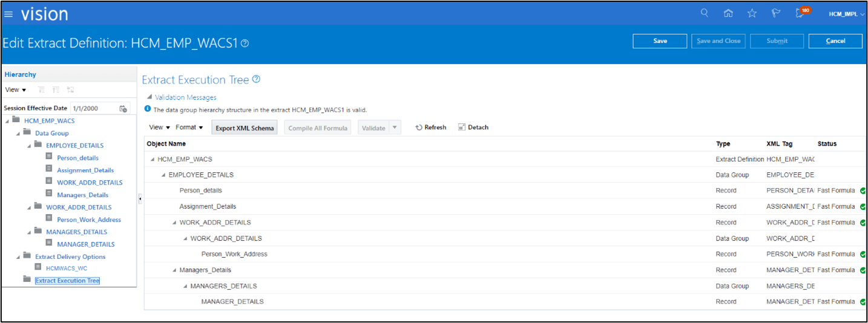Click the third hierarchy toolbar icon
Viewport: 868px width, 323px height.
click(71, 90)
